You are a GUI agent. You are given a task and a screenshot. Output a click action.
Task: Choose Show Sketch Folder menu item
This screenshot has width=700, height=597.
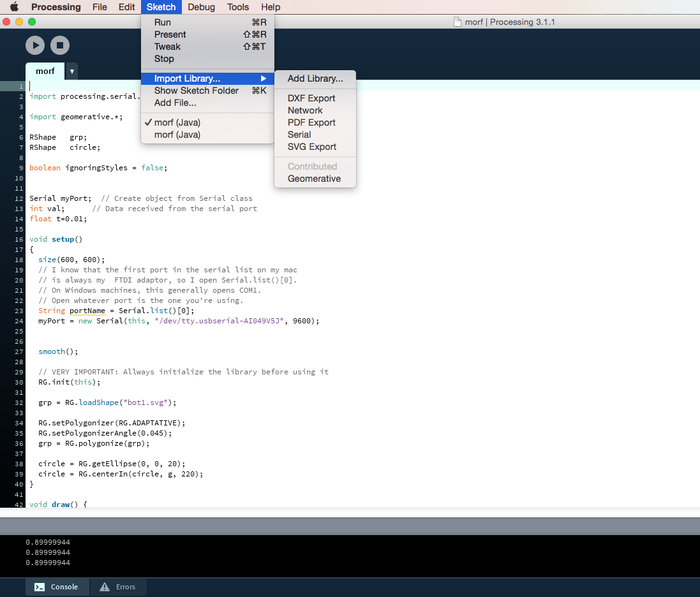pyautogui.click(x=207, y=91)
